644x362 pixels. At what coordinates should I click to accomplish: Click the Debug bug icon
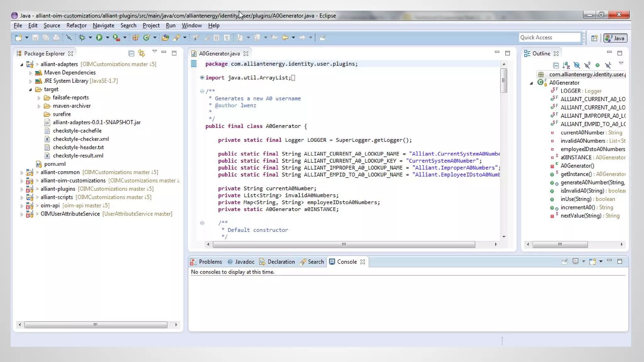click(x=82, y=38)
